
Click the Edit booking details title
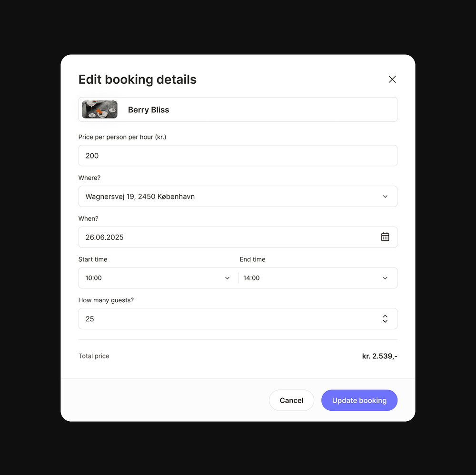pyautogui.click(x=137, y=79)
